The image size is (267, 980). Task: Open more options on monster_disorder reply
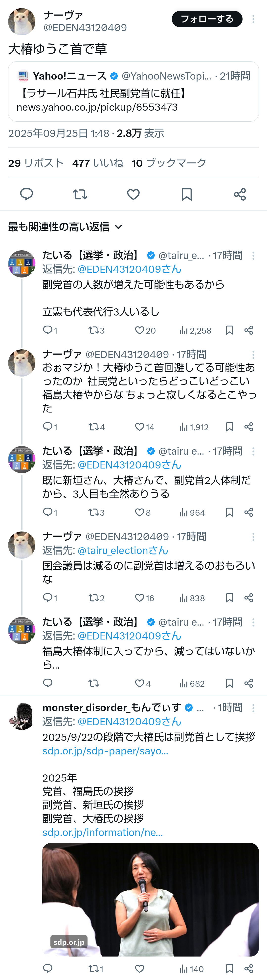click(x=253, y=708)
